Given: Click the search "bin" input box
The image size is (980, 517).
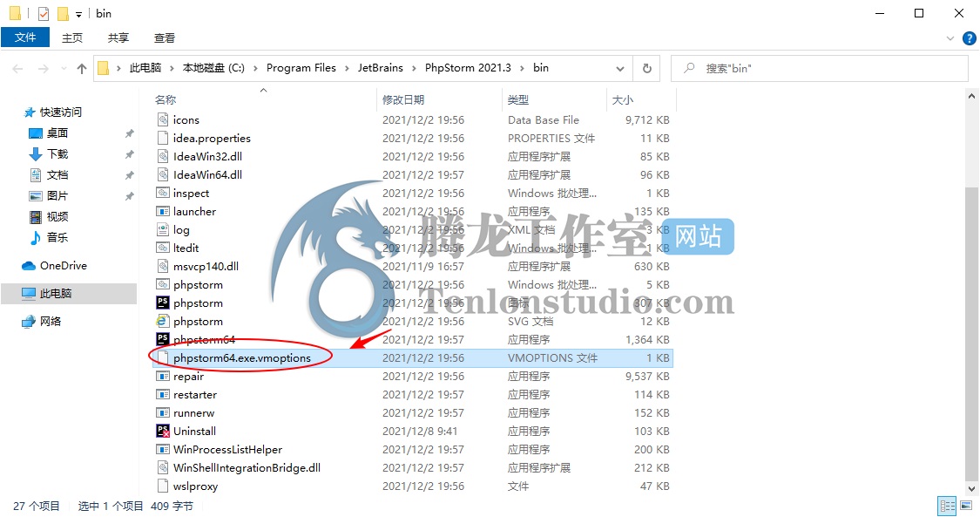Looking at the screenshot, I should coord(819,69).
